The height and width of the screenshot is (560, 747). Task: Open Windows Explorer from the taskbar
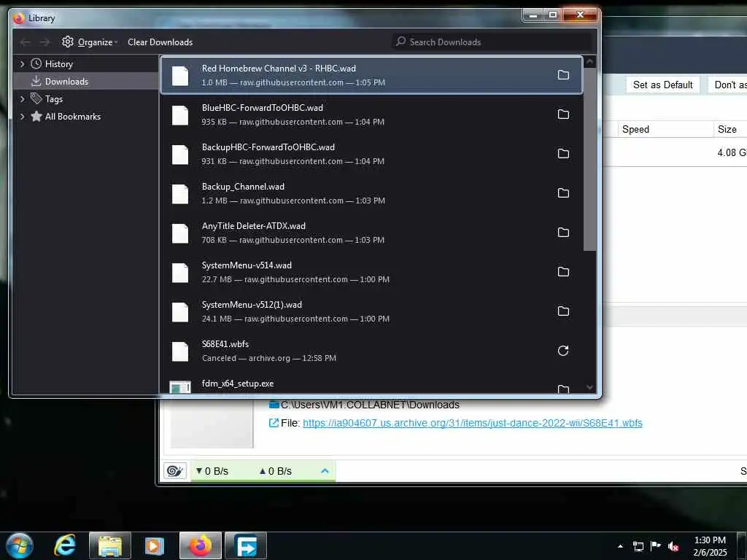tap(110, 545)
